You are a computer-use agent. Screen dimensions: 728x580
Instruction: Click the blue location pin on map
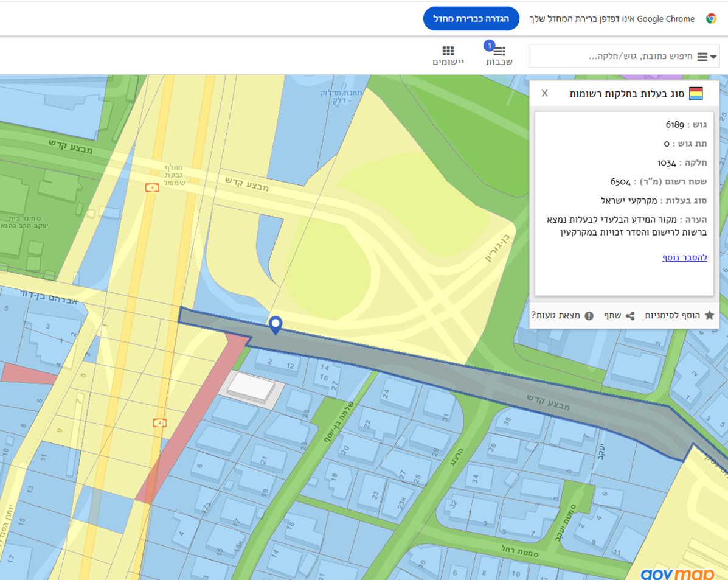(x=276, y=325)
